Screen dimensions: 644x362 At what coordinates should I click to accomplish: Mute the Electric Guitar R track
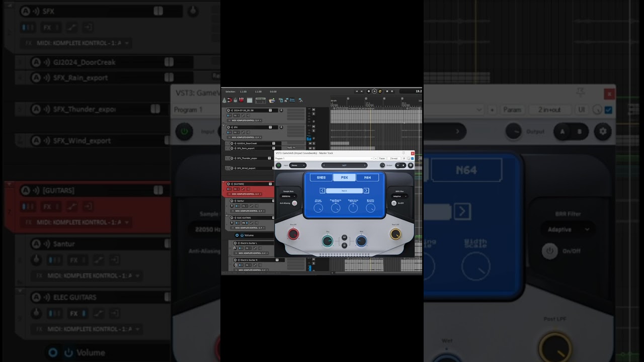pos(313,259)
